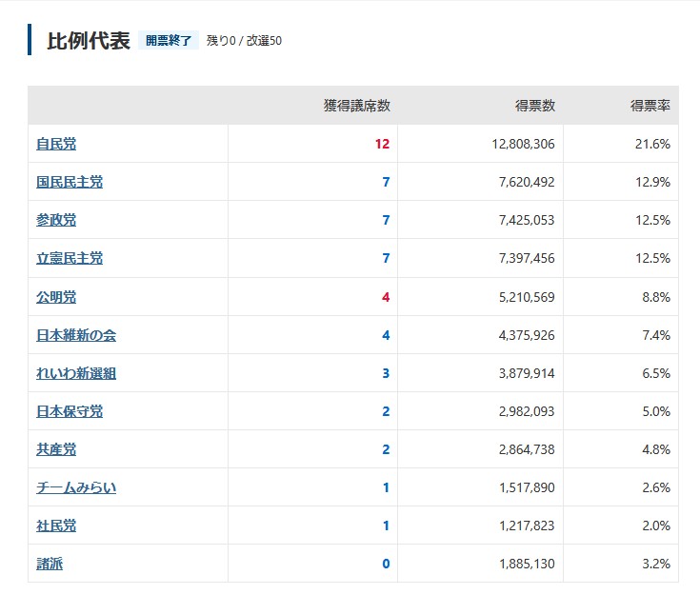Click the 得票数 column header
700x595 pixels.
point(535,106)
